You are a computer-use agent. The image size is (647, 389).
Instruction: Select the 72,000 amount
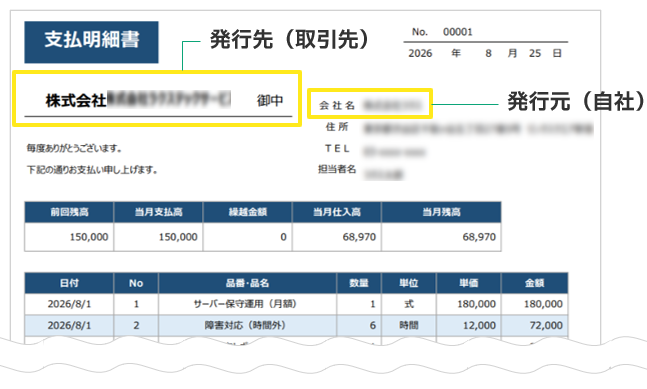546,325
